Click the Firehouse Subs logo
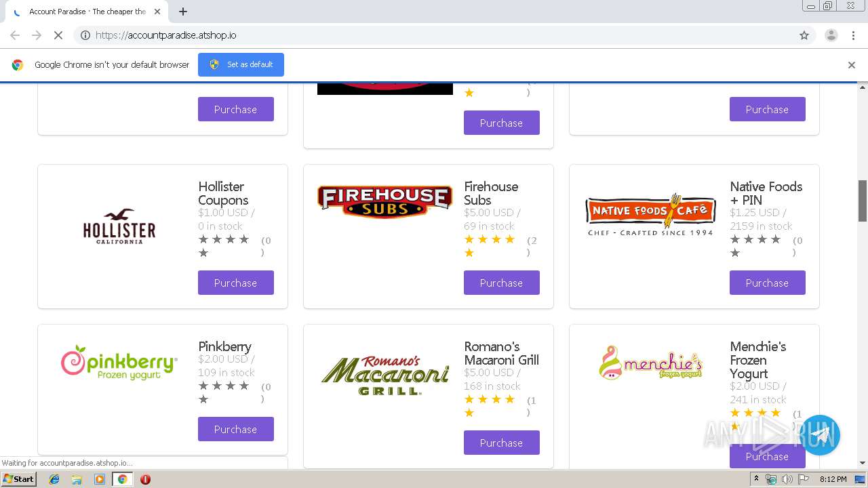The image size is (868, 488). (384, 202)
